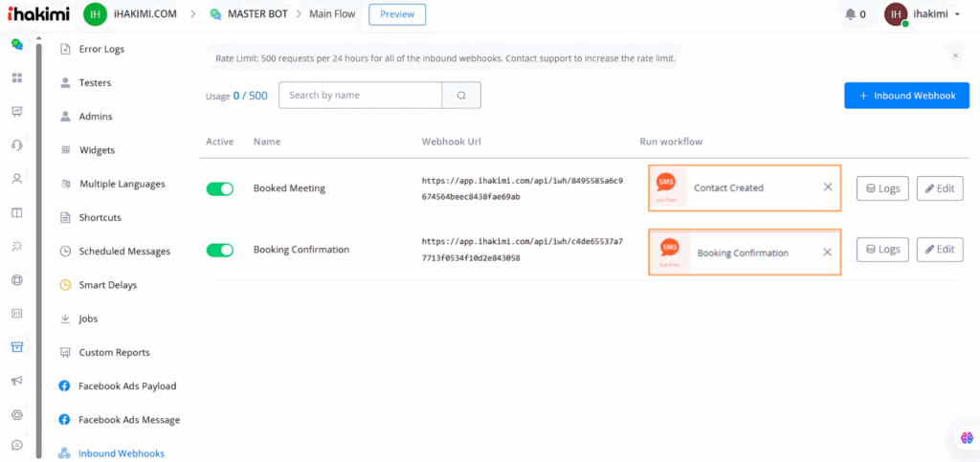Click the brain icon at bottom right
The width and height of the screenshot is (980, 462).
(966, 437)
